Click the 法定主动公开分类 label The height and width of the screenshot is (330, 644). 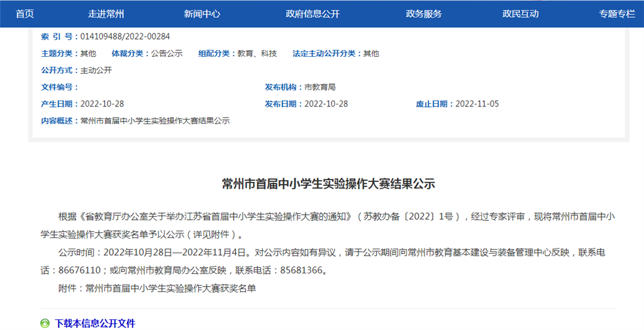326,54
